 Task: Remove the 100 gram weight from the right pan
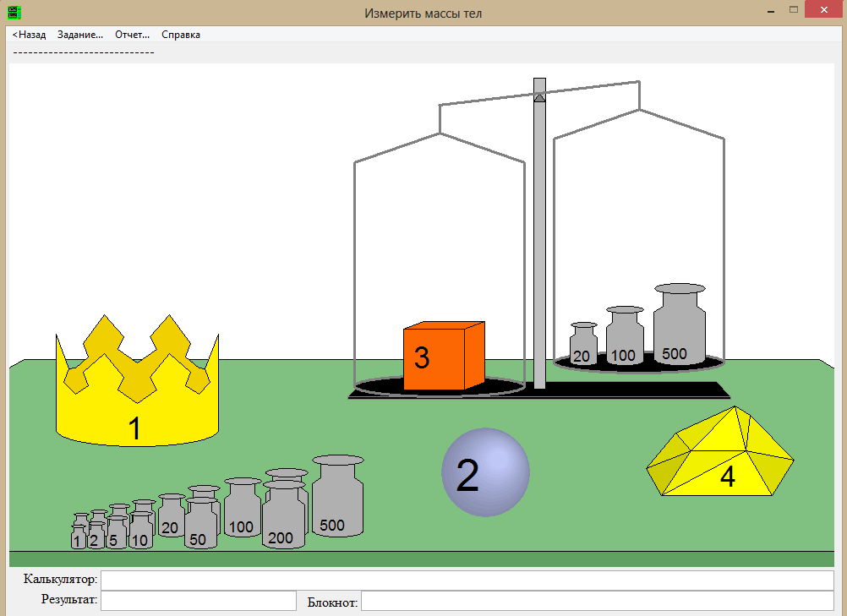(625, 335)
